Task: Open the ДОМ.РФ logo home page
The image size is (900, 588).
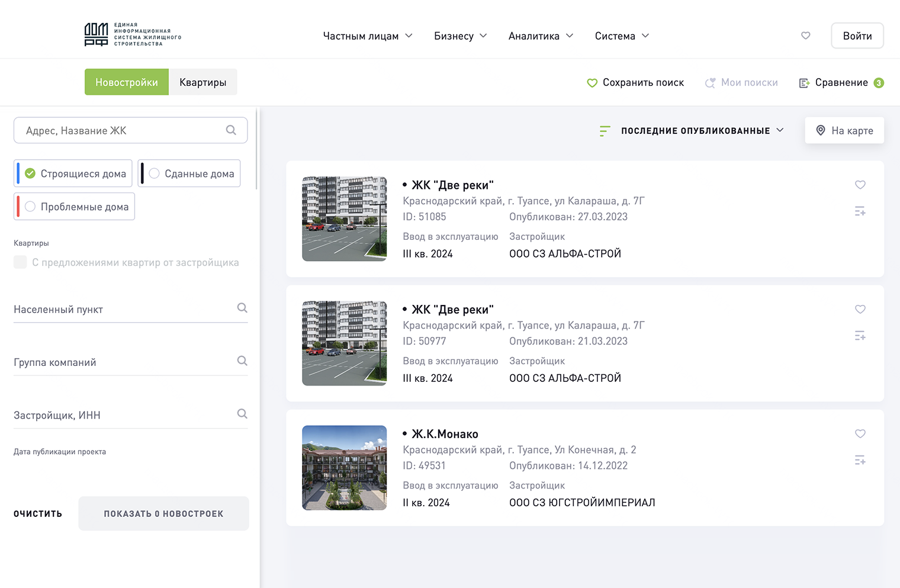Action: (x=133, y=35)
